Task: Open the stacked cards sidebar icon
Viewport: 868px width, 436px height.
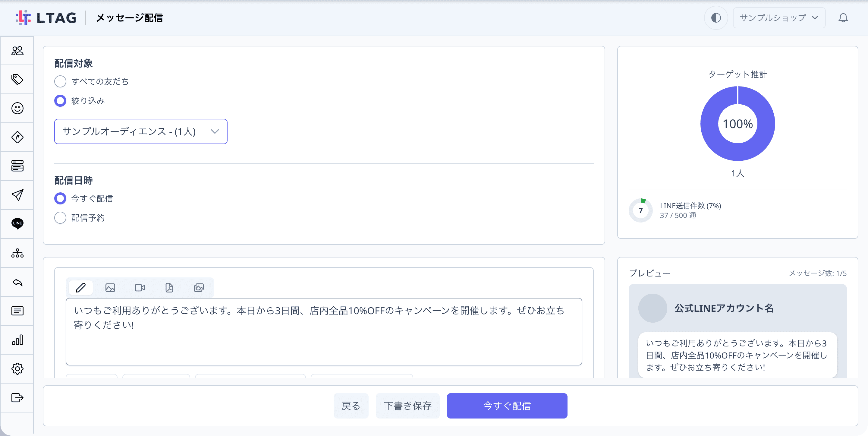Action: coord(17,166)
